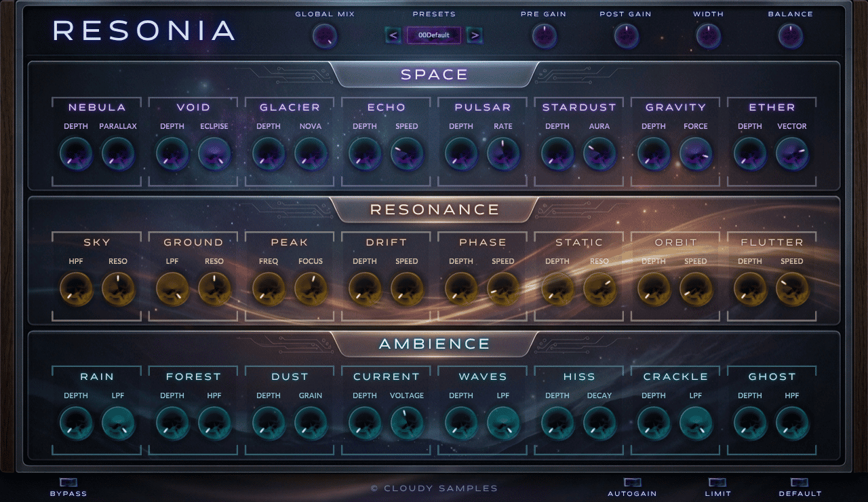Click the Global Mix knob
This screenshot has width=868, height=502.
325,36
